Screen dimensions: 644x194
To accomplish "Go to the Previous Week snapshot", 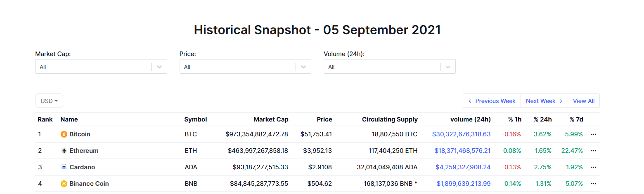I will 492,101.
